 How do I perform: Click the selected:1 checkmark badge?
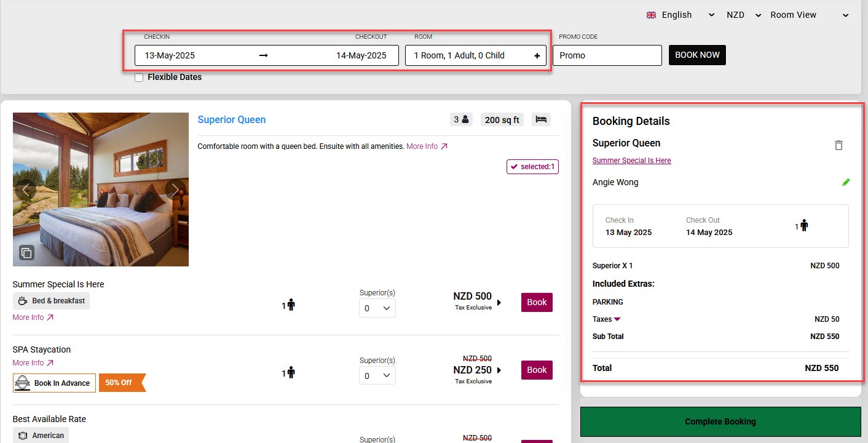click(532, 167)
